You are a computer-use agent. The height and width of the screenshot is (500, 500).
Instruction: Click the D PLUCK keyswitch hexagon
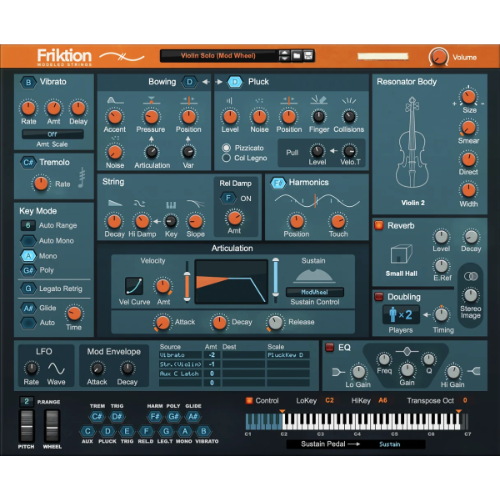tap(107, 431)
